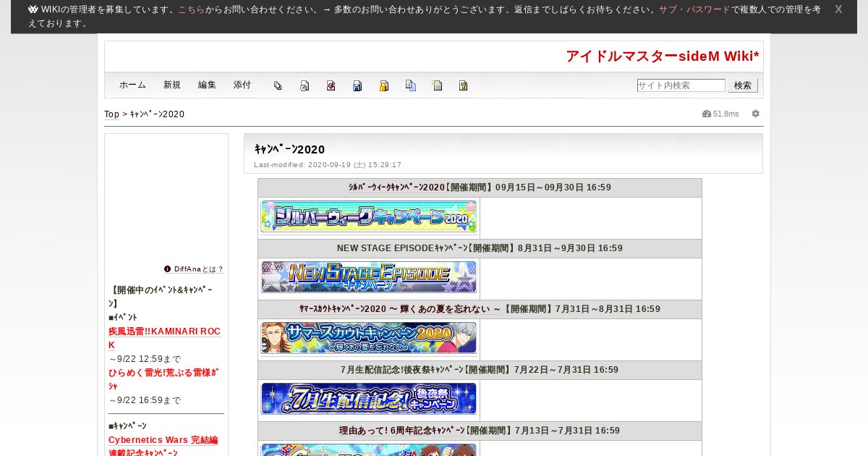Open ひらめく雷光!荒ぶる雷様ガシャ link
The width and height of the screenshot is (868, 456).
pyautogui.click(x=163, y=379)
